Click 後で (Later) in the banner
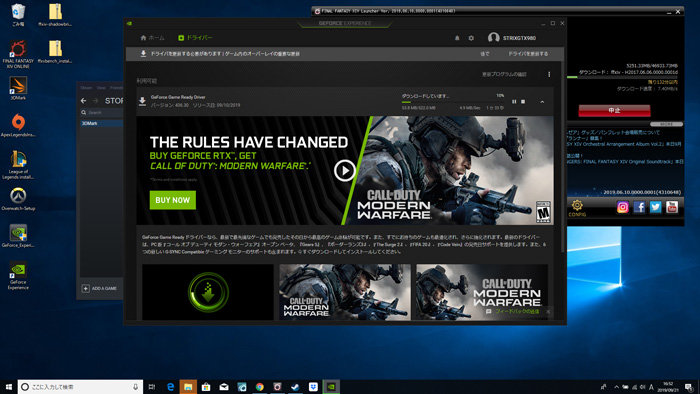This screenshot has width=700, height=394. [x=485, y=54]
